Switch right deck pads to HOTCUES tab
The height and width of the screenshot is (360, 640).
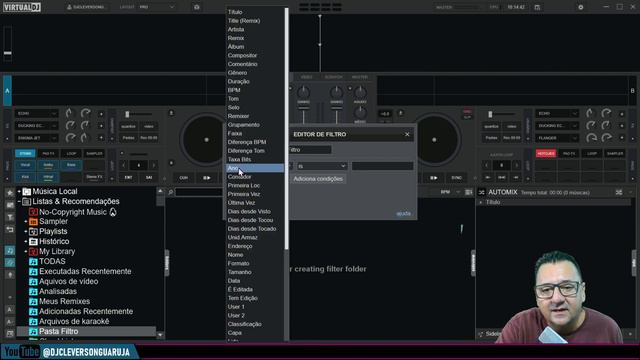546,153
